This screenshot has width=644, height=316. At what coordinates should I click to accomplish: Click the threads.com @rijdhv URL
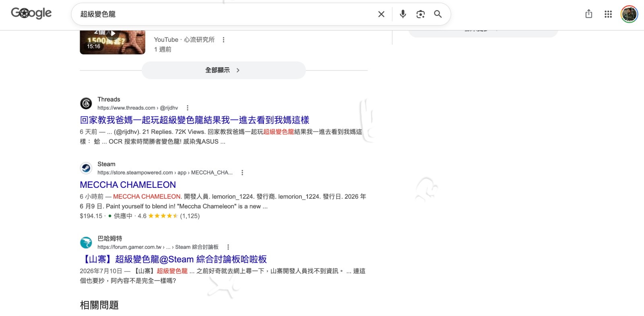point(138,108)
